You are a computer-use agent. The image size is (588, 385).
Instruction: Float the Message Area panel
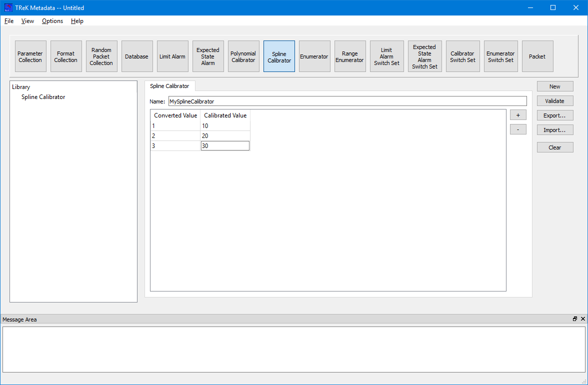[575, 319]
